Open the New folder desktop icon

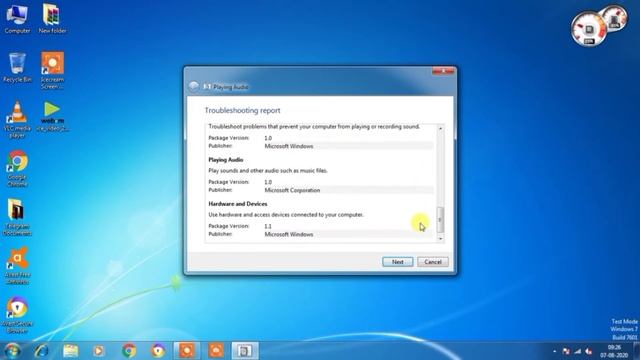tap(52, 18)
